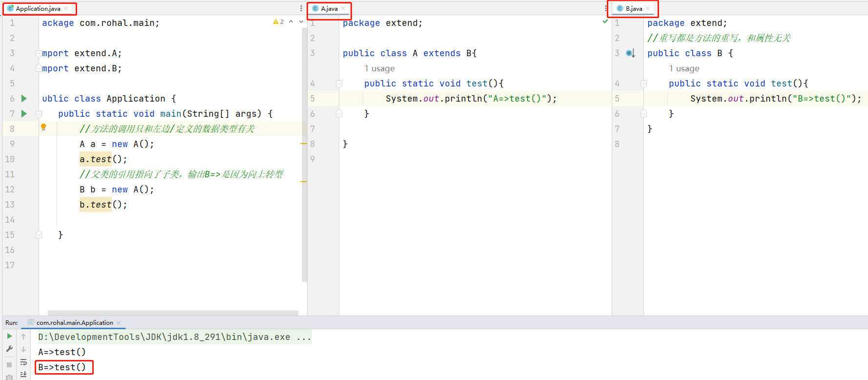Switch to the B.java tab
This screenshot has height=380, width=868.
[x=634, y=8]
